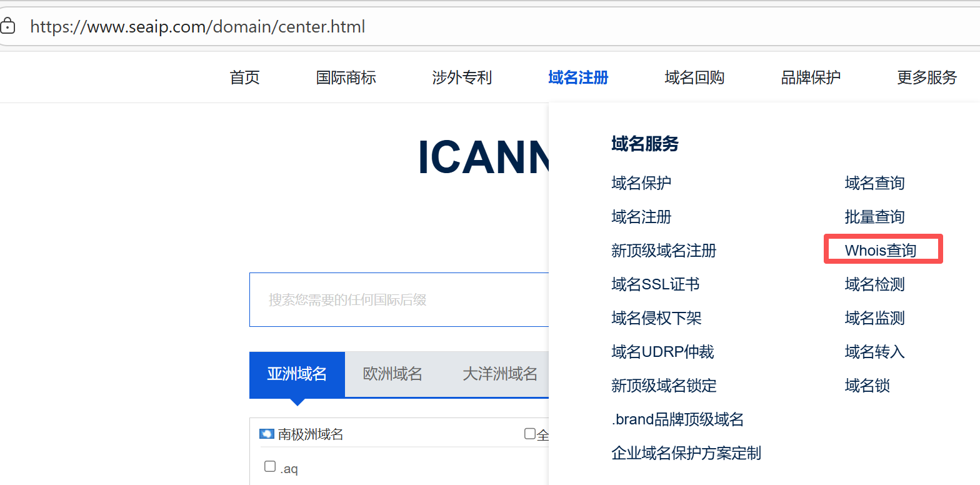Image resolution: width=980 pixels, height=485 pixels.
Task: Open the Whois查询 link
Action: pos(880,251)
